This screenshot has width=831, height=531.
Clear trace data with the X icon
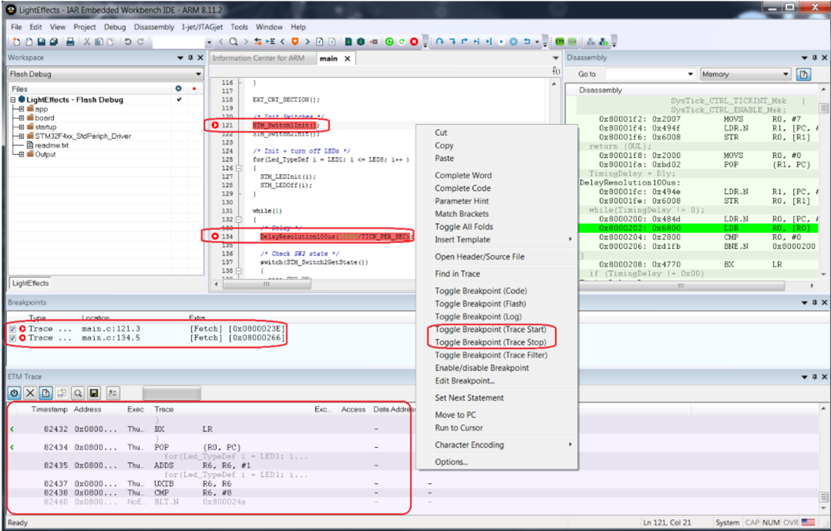(x=30, y=393)
